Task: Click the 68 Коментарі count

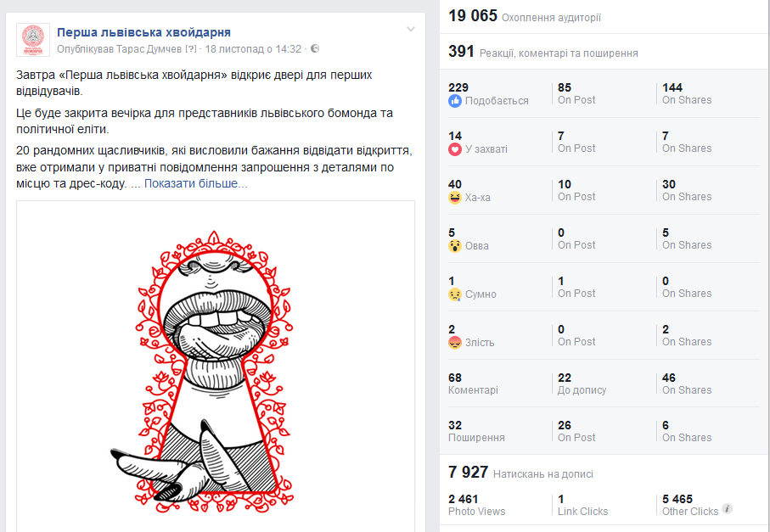Action: click(473, 384)
